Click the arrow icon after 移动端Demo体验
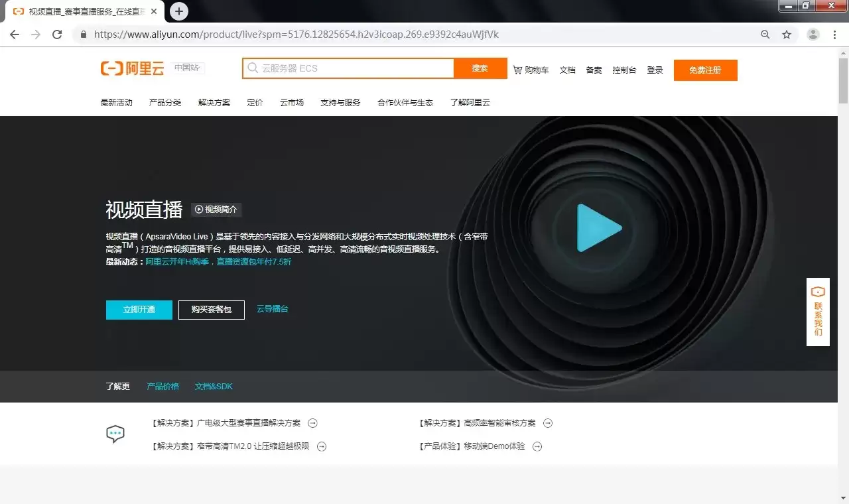Screen dimensions: 849x504 (x=537, y=446)
